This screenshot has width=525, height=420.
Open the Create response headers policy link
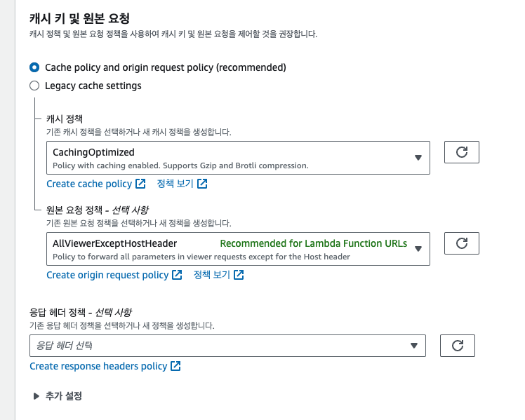click(98, 366)
